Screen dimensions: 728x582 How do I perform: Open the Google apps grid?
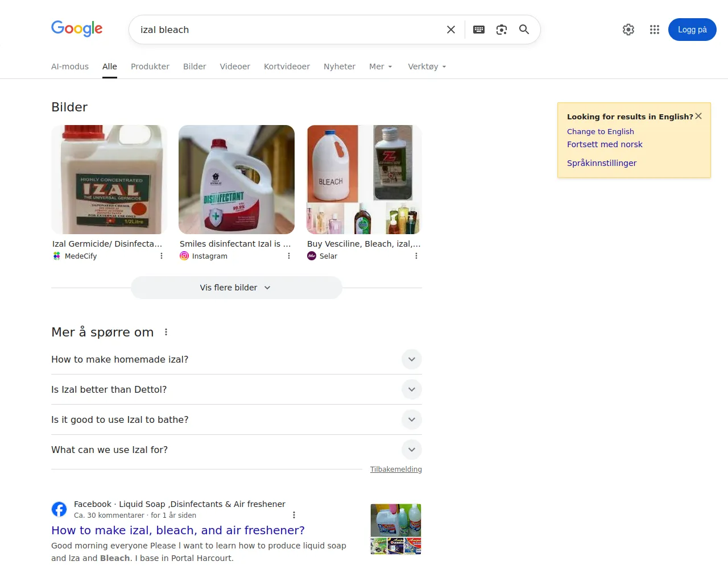tap(655, 30)
